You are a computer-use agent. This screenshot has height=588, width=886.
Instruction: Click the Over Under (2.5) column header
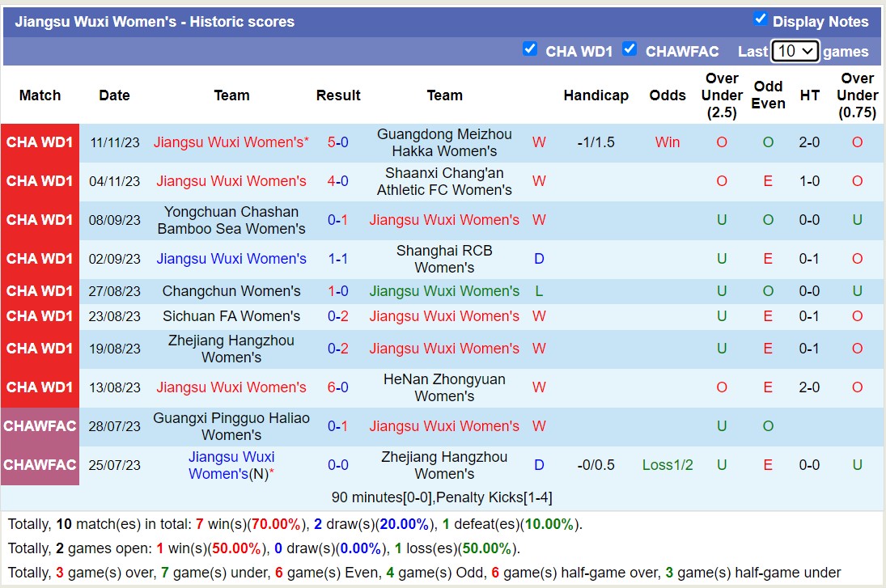coord(721,95)
